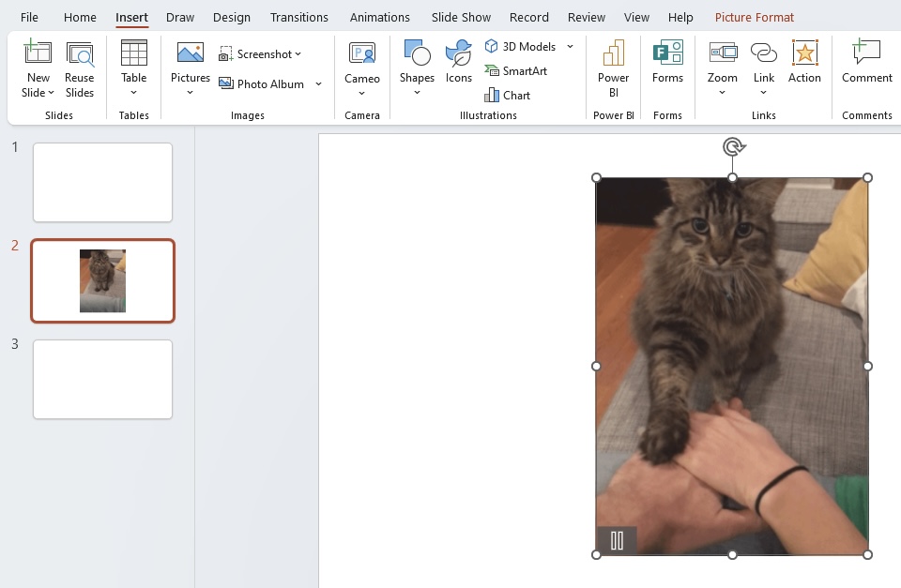Open the Help tab
Viewport: 901px width, 588px height.
(680, 17)
